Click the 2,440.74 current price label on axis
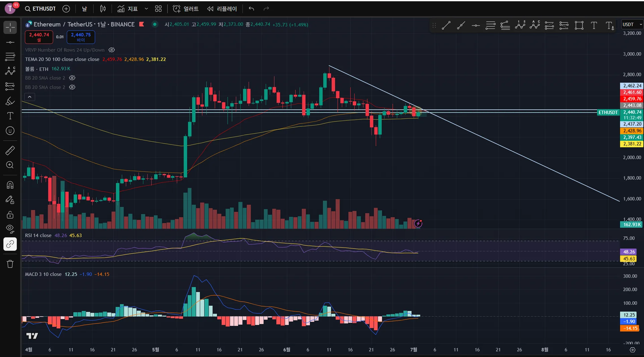The height and width of the screenshot is (357, 644). pyautogui.click(x=632, y=112)
